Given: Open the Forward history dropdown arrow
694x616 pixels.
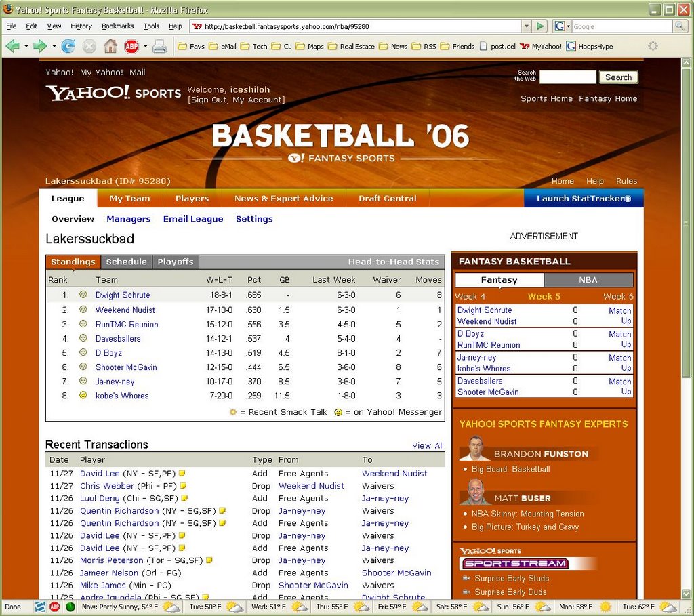Looking at the screenshot, I should pyautogui.click(x=54, y=46).
